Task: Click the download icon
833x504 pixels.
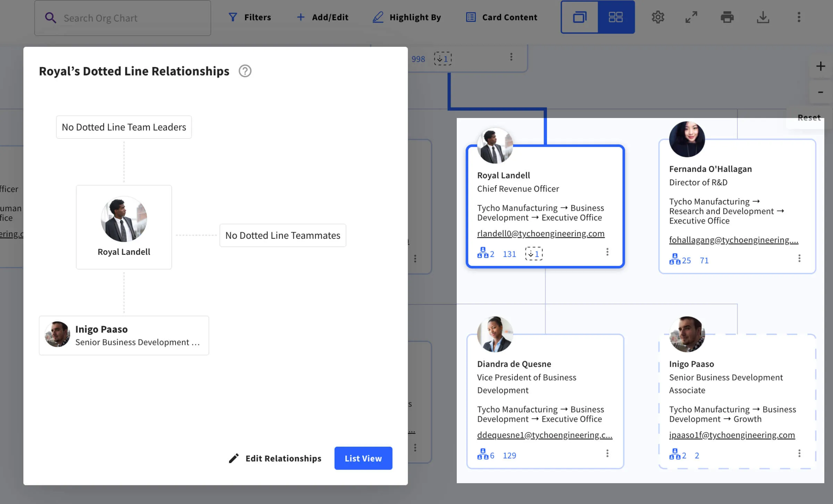Action: pyautogui.click(x=763, y=17)
